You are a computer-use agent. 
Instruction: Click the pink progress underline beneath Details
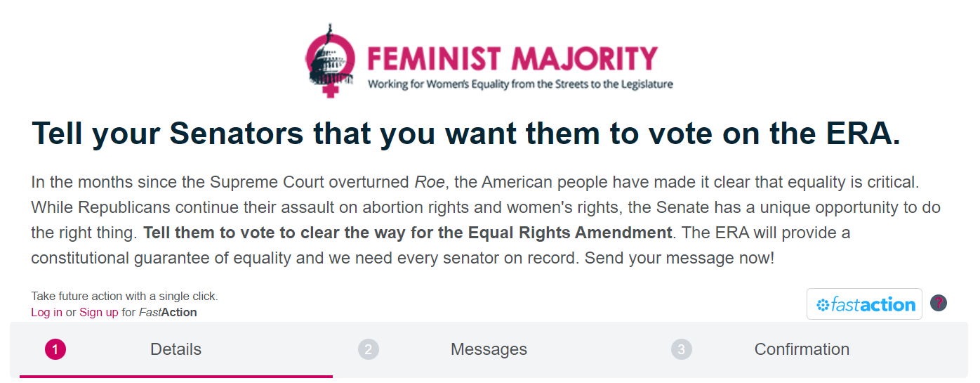click(x=176, y=376)
